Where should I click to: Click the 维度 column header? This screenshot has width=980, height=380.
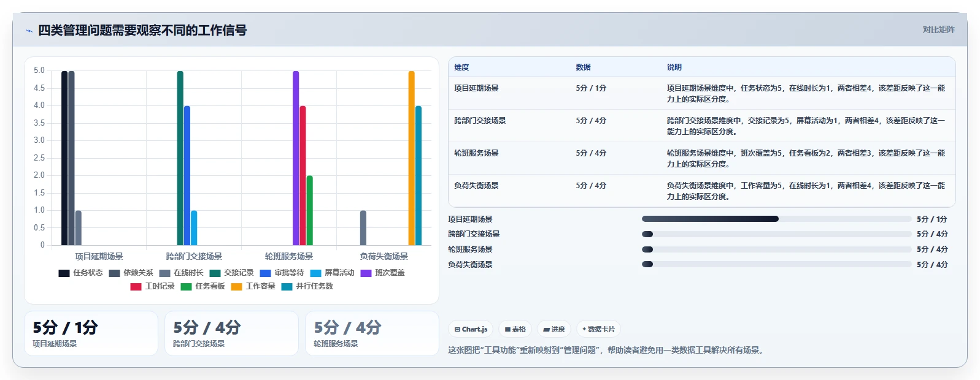[x=461, y=67]
